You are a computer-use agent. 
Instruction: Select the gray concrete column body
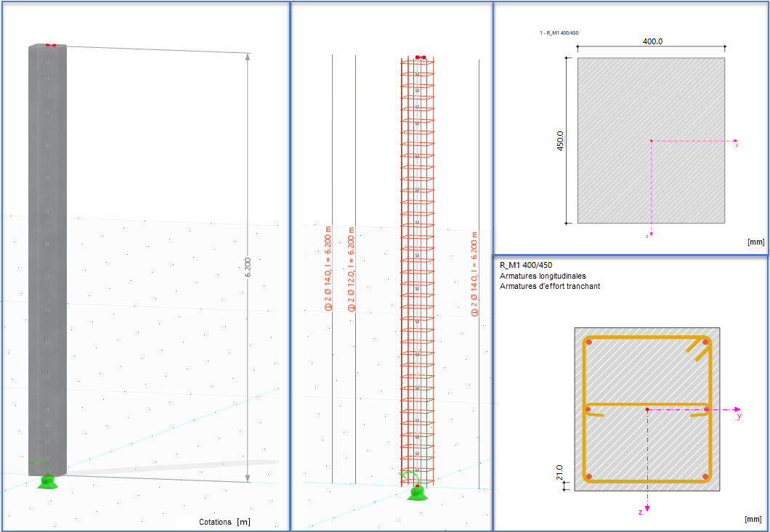tap(47, 260)
